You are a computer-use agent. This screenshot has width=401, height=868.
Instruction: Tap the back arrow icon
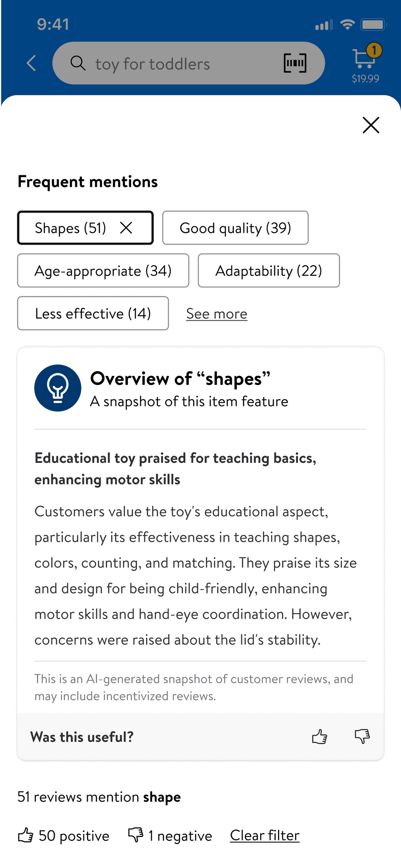(31, 64)
